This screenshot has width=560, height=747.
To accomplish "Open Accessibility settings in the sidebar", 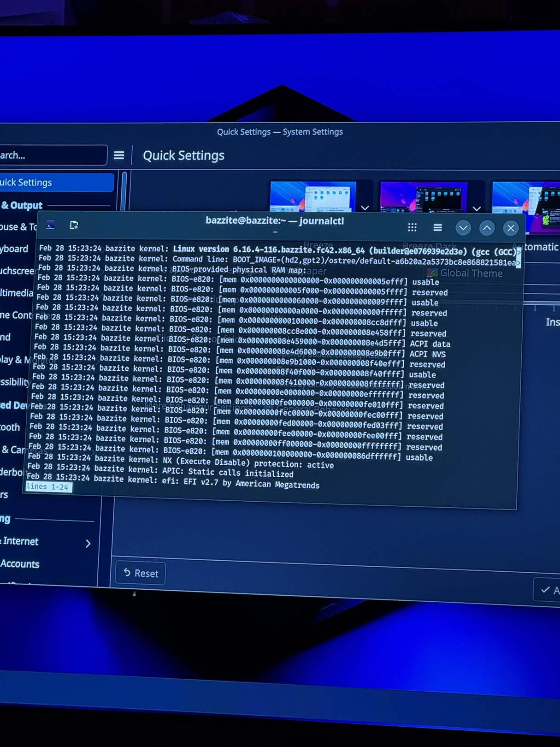I will click(x=15, y=382).
